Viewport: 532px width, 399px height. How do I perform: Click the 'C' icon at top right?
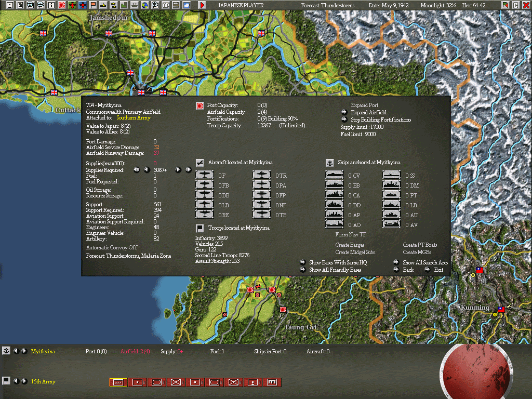516,5
